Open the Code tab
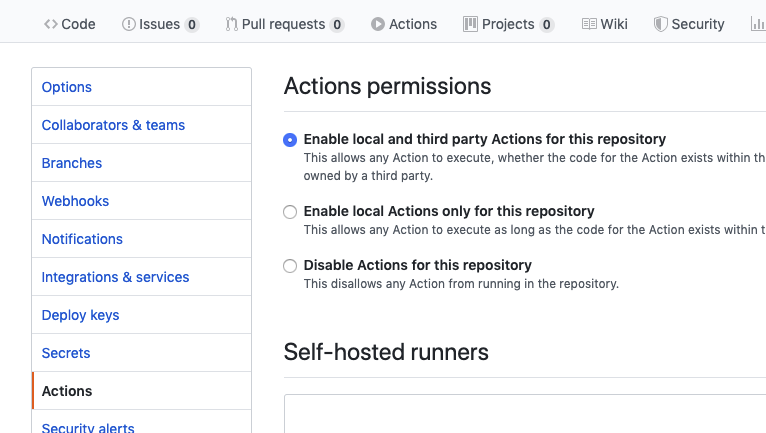This screenshot has width=766, height=433. coord(69,24)
